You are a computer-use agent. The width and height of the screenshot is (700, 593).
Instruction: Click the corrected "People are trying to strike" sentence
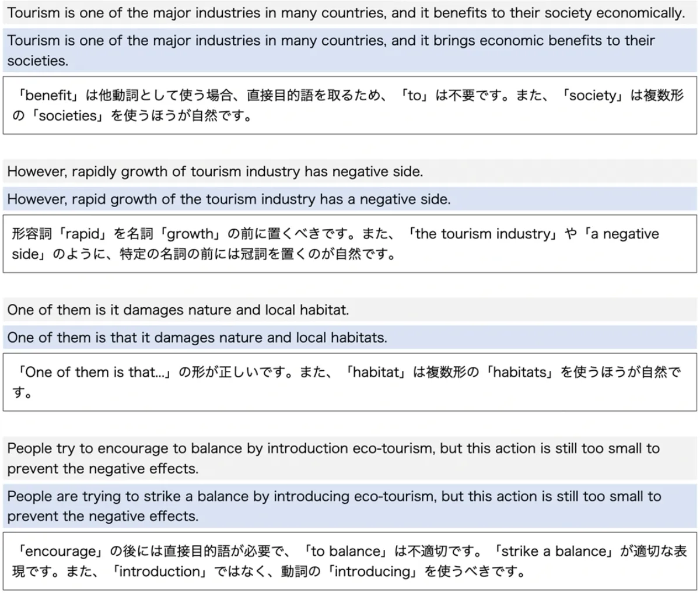pos(334,506)
